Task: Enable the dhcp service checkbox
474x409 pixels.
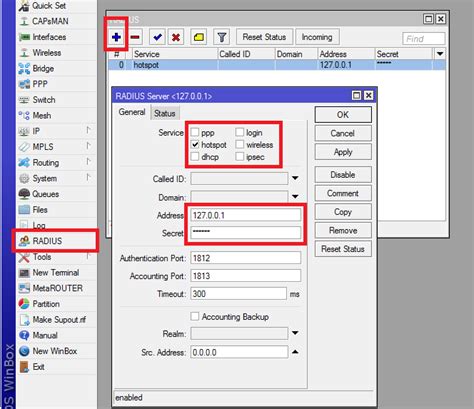Action: tap(195, 156)
